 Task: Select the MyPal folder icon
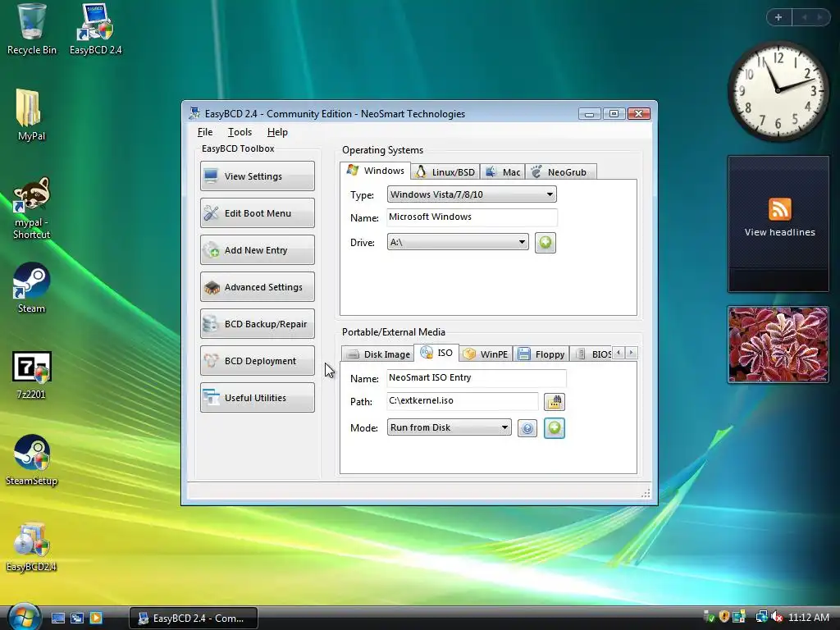[x=30, y=115]
